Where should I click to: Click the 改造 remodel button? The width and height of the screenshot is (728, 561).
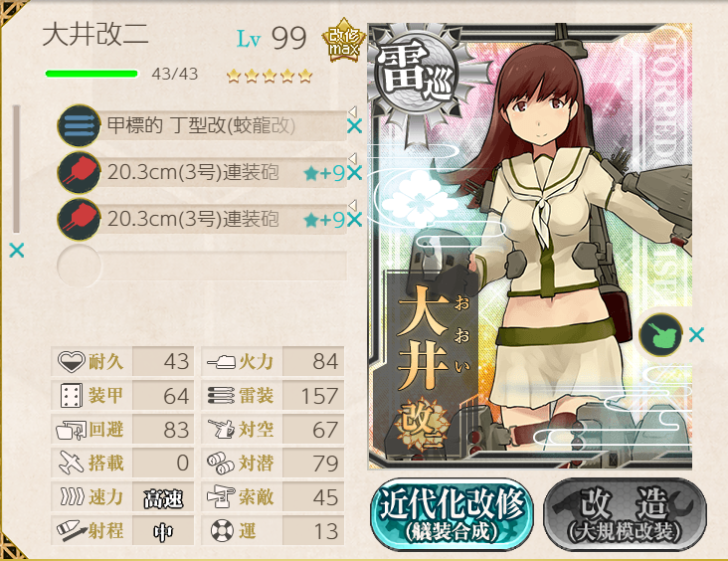coord(625,514)
